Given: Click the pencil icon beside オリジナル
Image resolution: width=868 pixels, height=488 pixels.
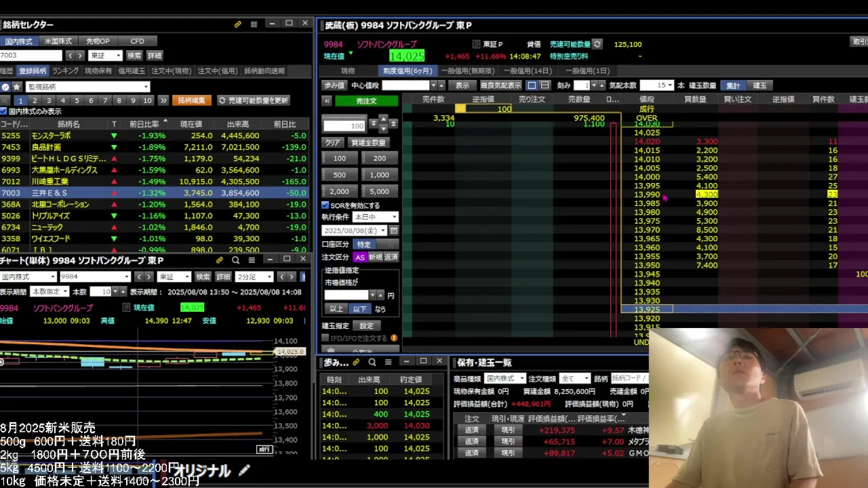Looking at the screenshot, I should pos(244,470).
